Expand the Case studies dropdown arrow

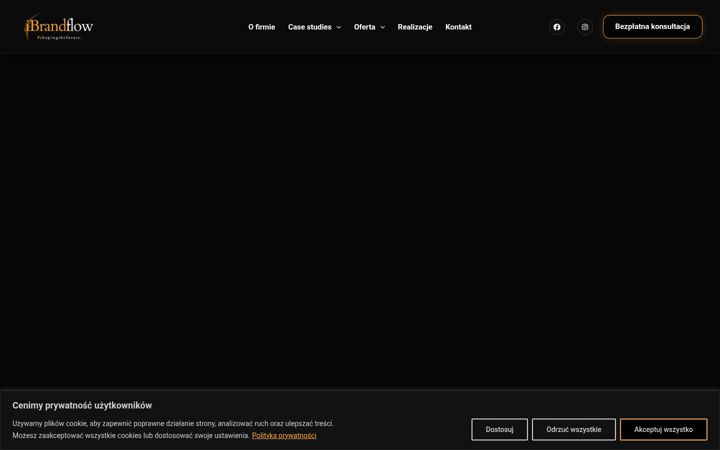tap(339, 27)
